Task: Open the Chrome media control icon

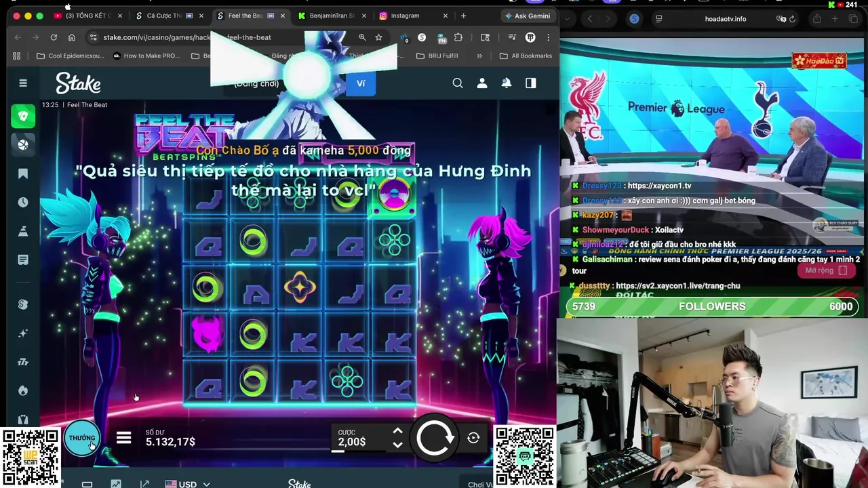Action: (511, 37)
